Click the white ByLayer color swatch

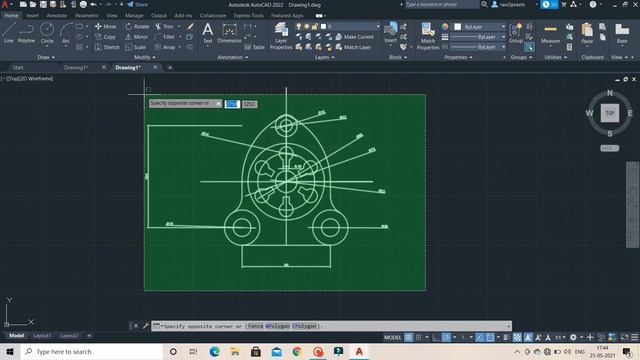(458, 27)
